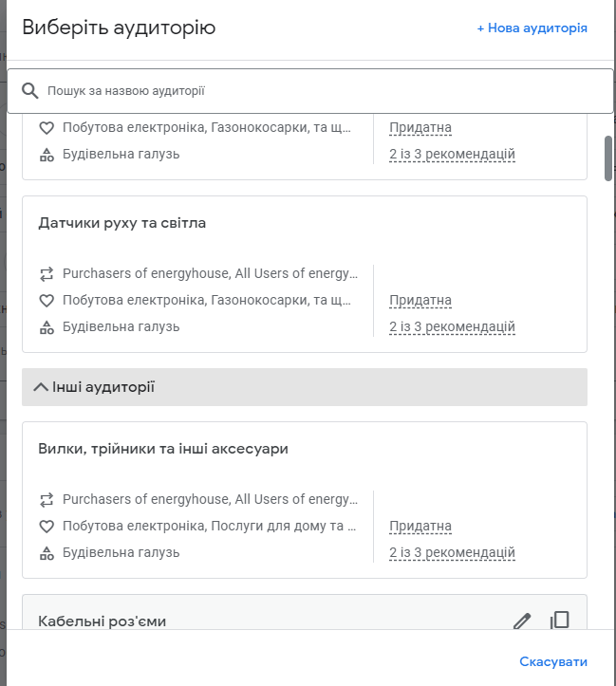
Task: Click the heart interests icon in Датчики руху card
Action: coord(47,301)
